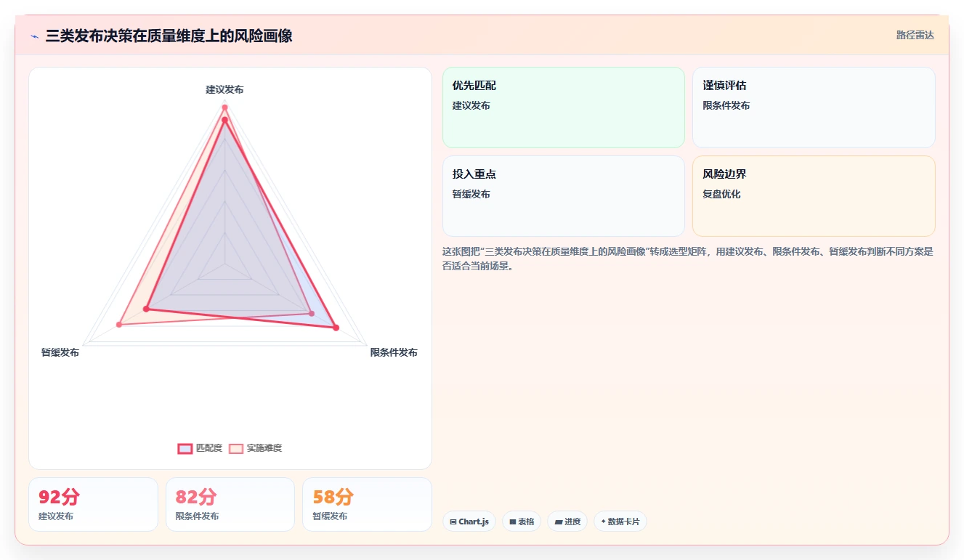Toggle the 实施难度 legend swatch
This screenshot has height=560, width=964.
coord(236,448)
